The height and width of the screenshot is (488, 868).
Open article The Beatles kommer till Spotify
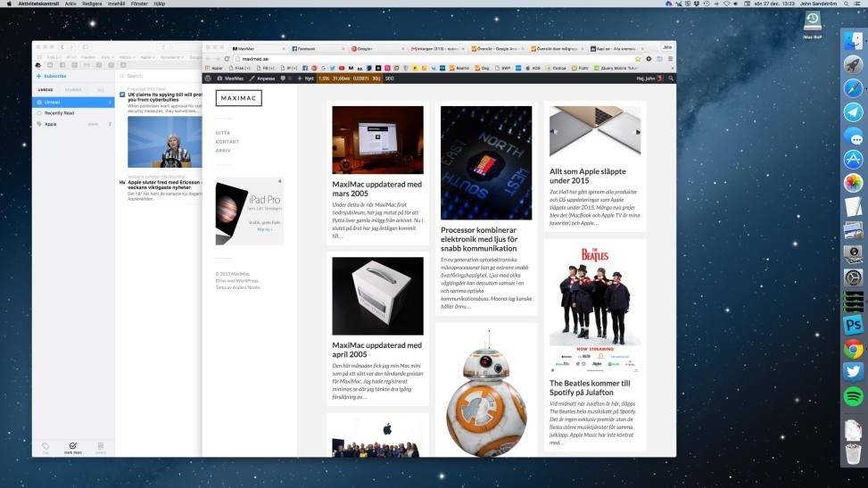590,388
